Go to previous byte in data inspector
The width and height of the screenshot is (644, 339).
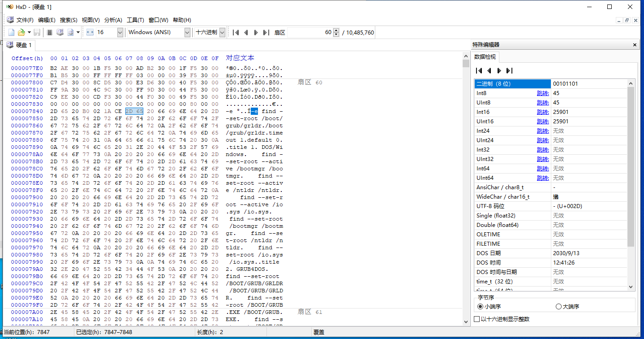click(x=489, y=70)
